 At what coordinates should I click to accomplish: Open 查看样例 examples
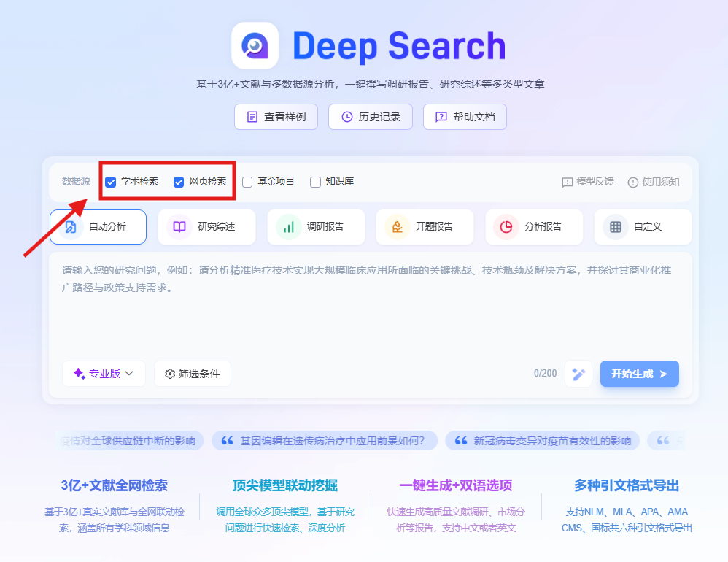(276, 117)
